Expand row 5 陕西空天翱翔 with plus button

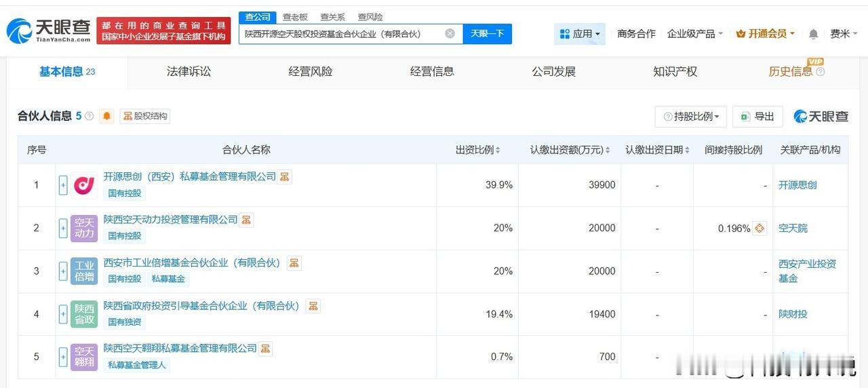pyautogui.click(x=63, y=356)
